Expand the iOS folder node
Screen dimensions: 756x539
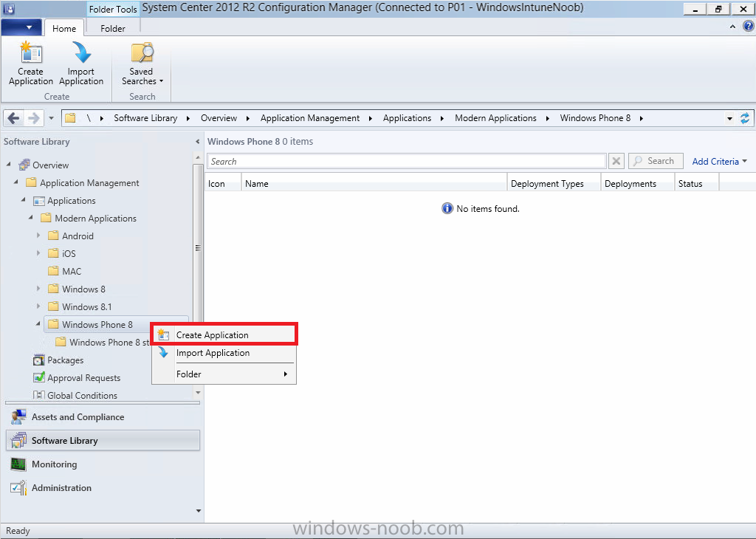pos(38,253)
